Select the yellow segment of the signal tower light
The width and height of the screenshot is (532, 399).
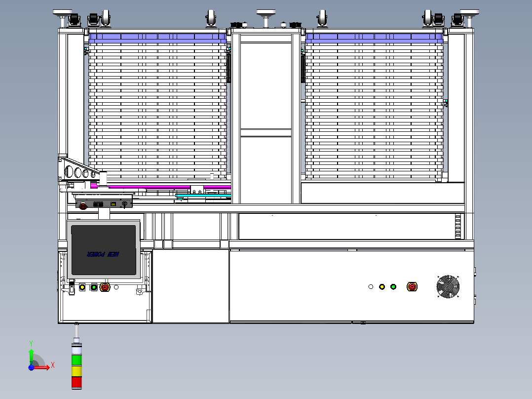76,371
